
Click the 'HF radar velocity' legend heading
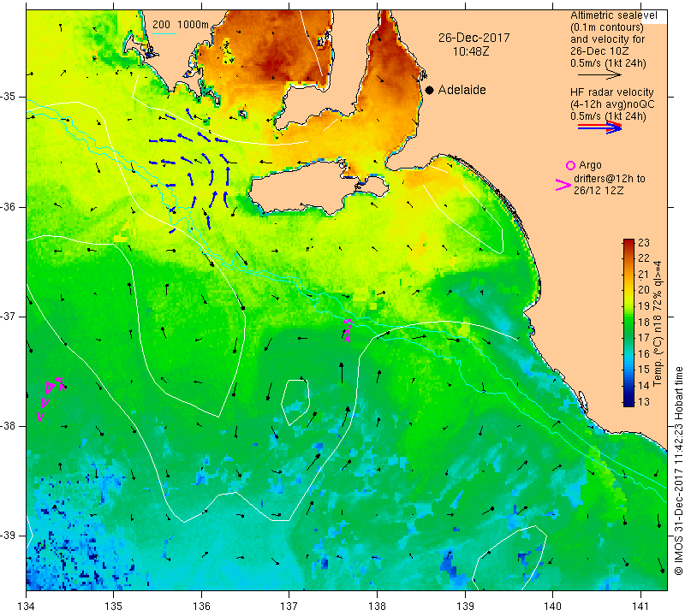611,92
